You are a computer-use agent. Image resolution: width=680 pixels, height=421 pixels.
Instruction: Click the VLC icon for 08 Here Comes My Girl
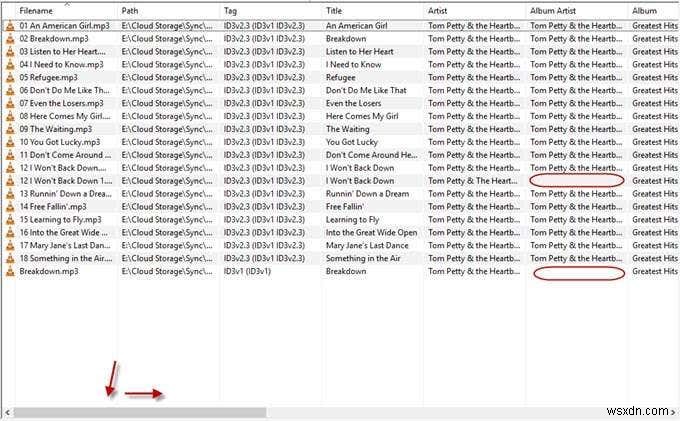click(10, 117)
